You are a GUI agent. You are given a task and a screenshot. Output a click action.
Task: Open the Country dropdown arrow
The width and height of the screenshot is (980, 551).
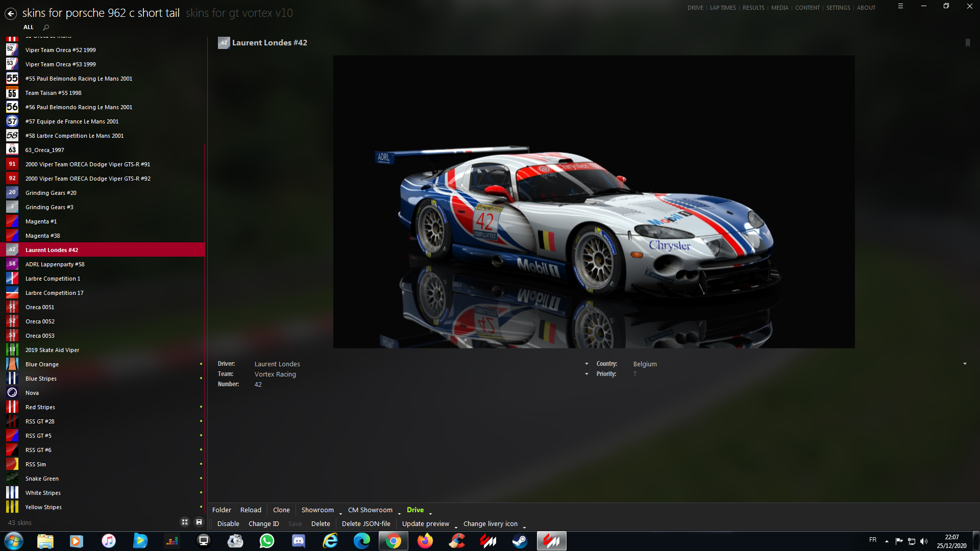[965, 364]
